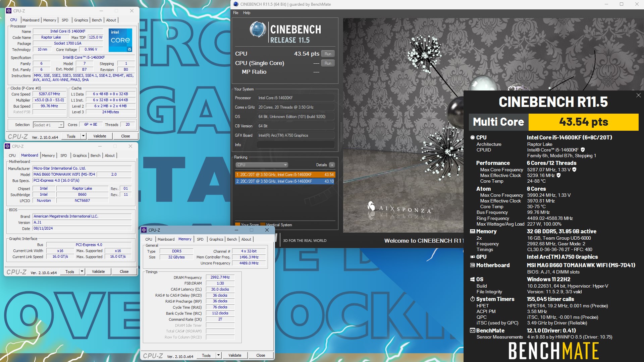Click BIOS Date value 08/11/2024

click(x=82, y=229)
